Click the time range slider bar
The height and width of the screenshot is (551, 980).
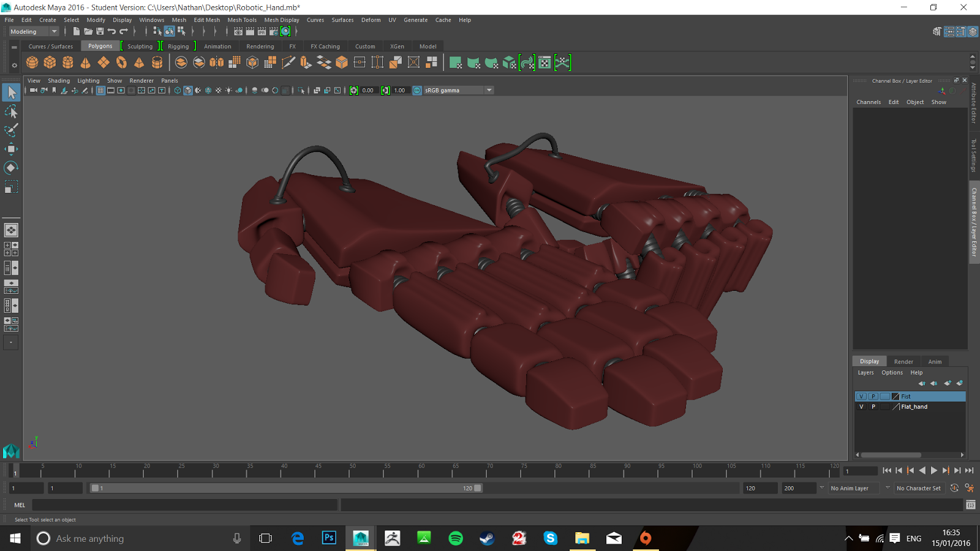[286, 488]
